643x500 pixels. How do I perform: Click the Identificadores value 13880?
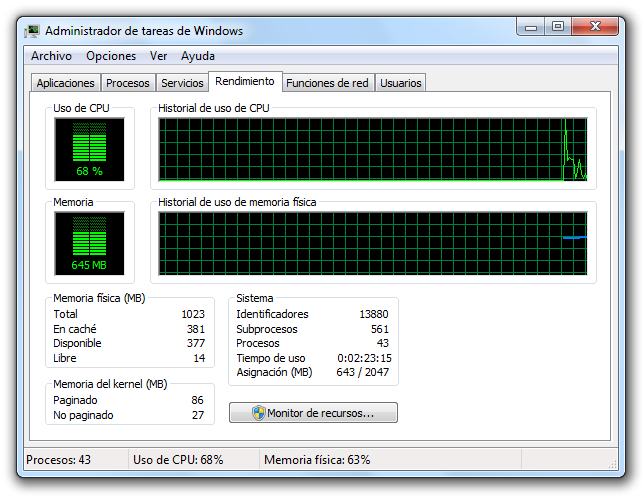[374, 314]
